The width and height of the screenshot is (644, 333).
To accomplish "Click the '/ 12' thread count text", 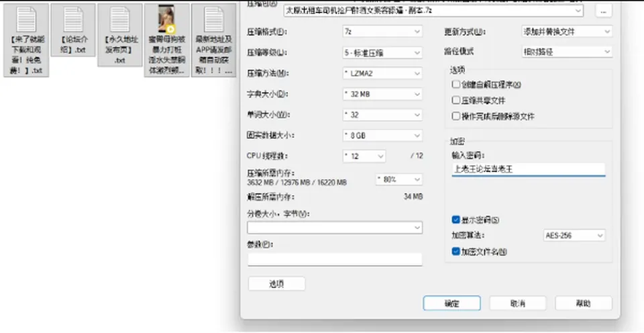I will coord(417,156).
